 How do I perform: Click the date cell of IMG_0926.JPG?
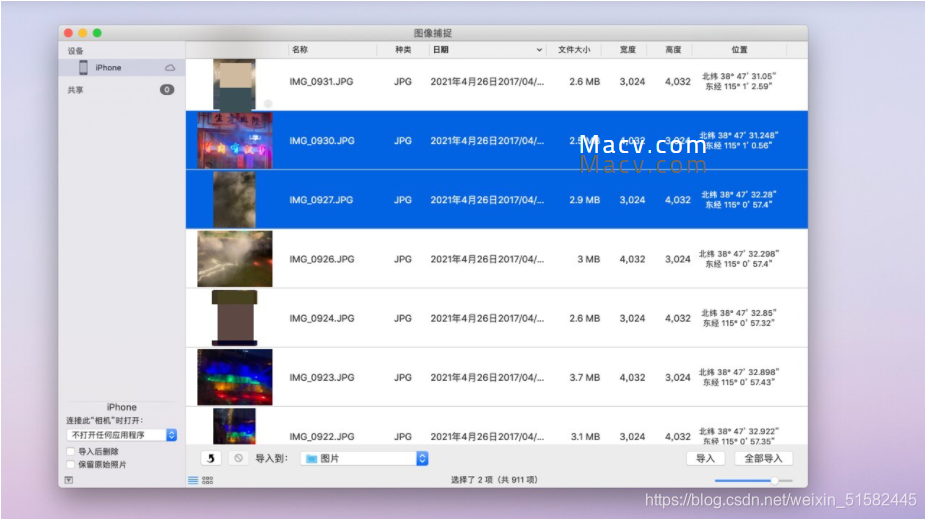pos(487,259)
